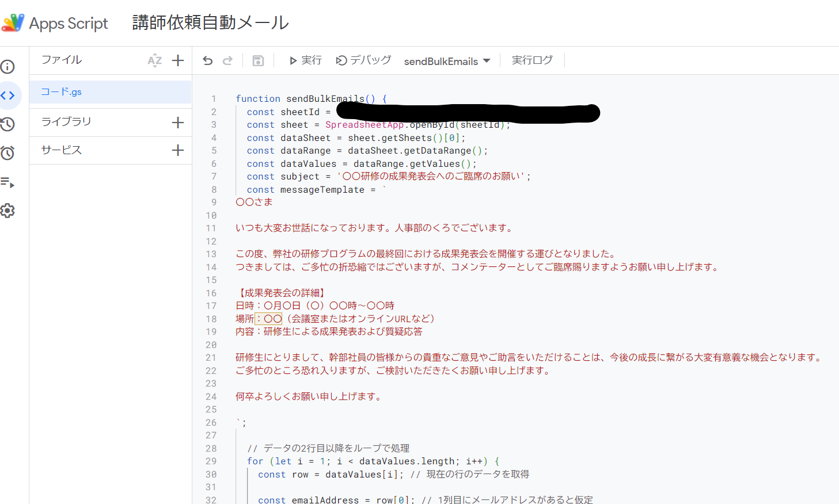
Task: Click the Apps Script logo icon
Action: coord(13,23)
